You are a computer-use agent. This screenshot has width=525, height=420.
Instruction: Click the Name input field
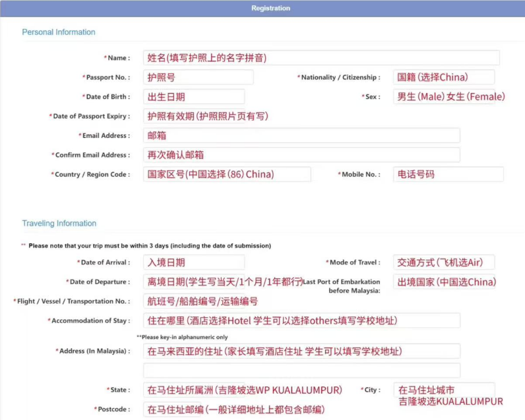tap(321, 58)
